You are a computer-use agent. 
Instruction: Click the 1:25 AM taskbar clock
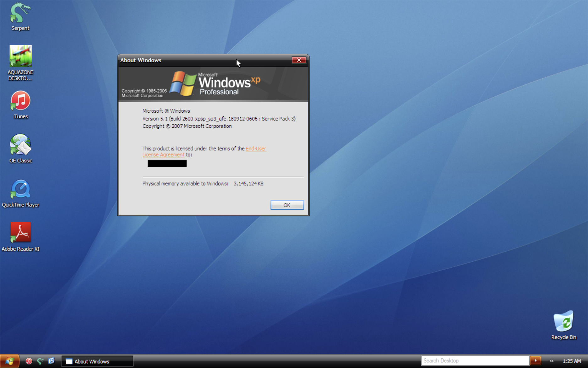coord(572,361)
